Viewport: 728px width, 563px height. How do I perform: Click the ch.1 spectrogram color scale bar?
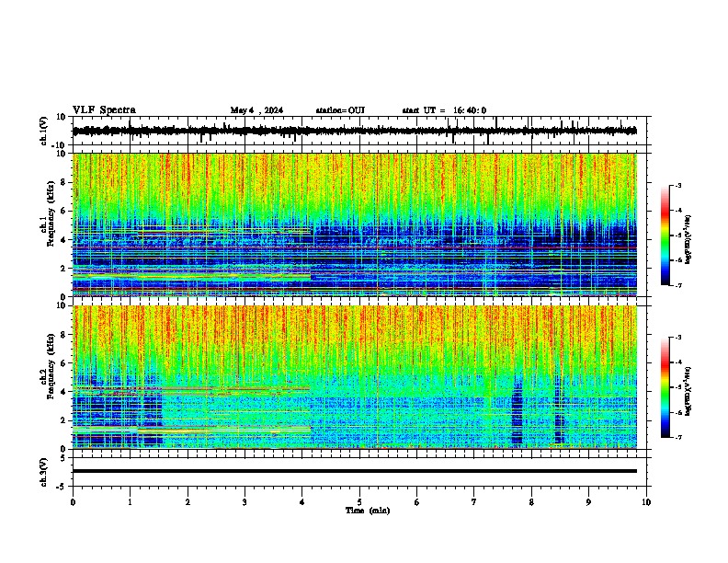pyautogui.click(x=665, y=236)
